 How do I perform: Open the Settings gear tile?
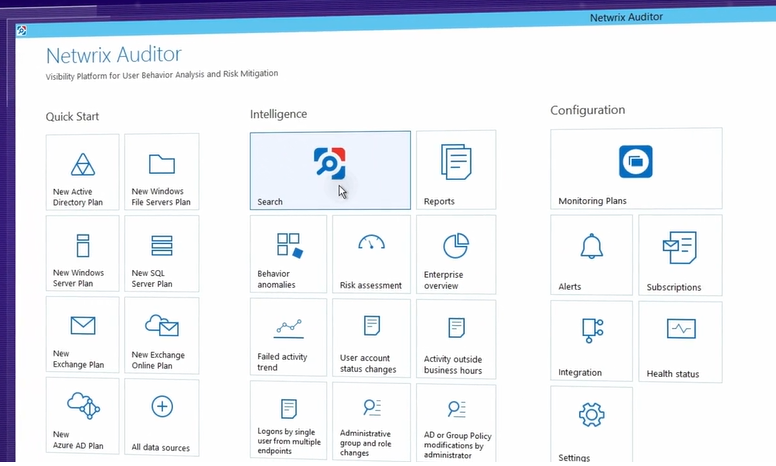[591, 425]
